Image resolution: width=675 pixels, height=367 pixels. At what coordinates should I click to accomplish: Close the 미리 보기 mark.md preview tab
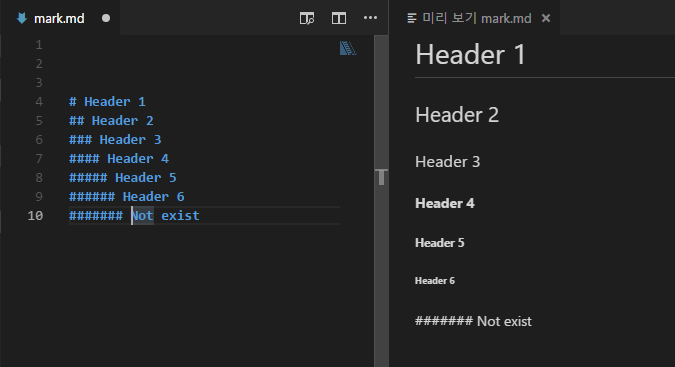coord(546,18)
